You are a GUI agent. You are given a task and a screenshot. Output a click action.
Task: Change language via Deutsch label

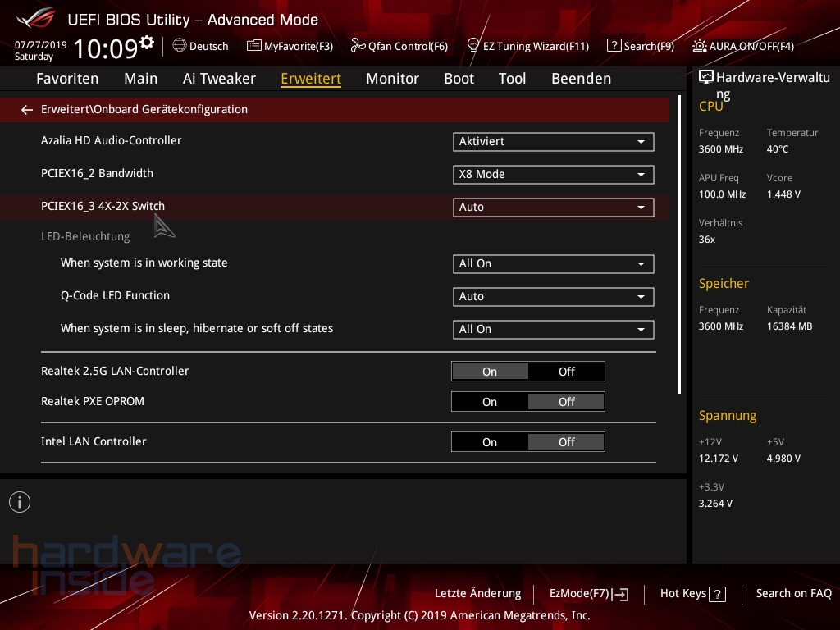(x=209, y=47)
